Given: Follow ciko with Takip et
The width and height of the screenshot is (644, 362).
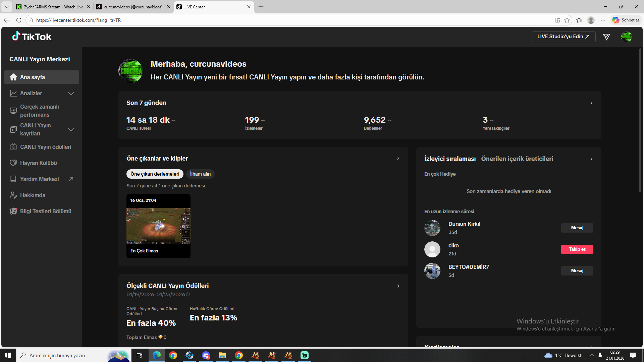Looking at the screenshot, I should (x=577, y=249).
